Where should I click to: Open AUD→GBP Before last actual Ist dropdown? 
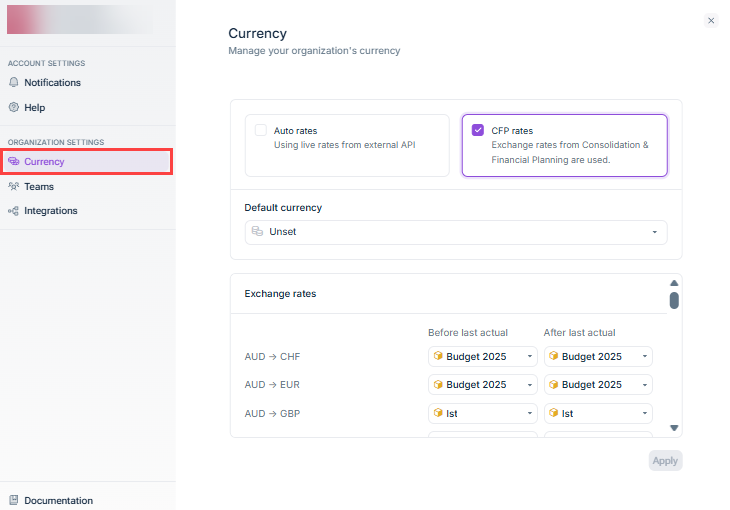tap(482, 414)
